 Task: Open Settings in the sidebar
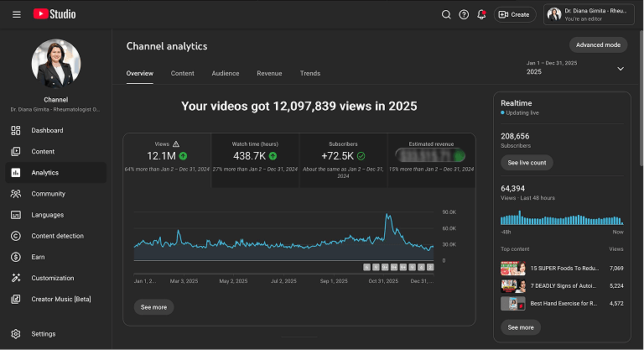coord(44,334)
